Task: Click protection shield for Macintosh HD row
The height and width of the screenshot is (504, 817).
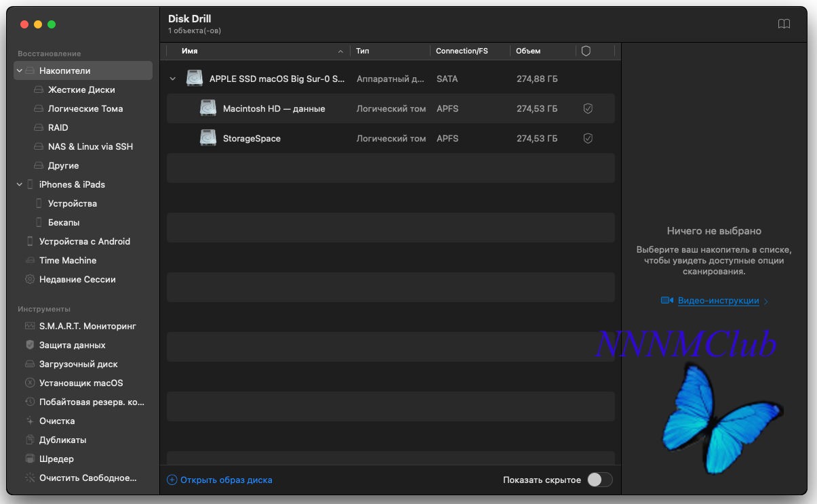Action: pyautogui.click(x=588, y=108)
